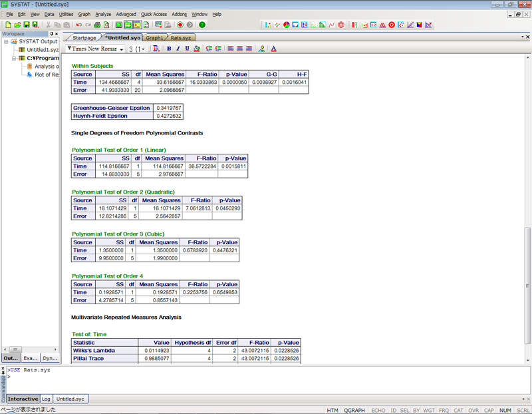Choose the red overlapping peaks density icon
The height and width of the screenshot is (414, 532).
point(383,25)
